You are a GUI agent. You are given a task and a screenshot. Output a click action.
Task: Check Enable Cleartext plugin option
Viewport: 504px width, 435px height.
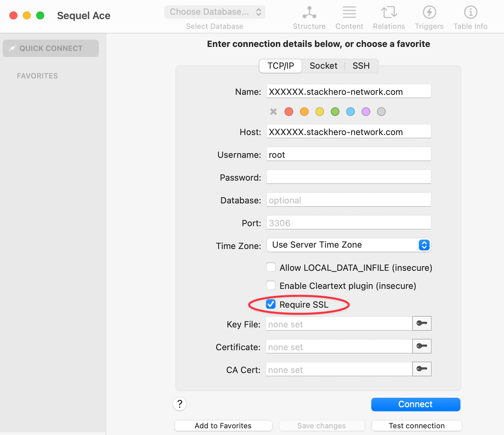[271, 285]
